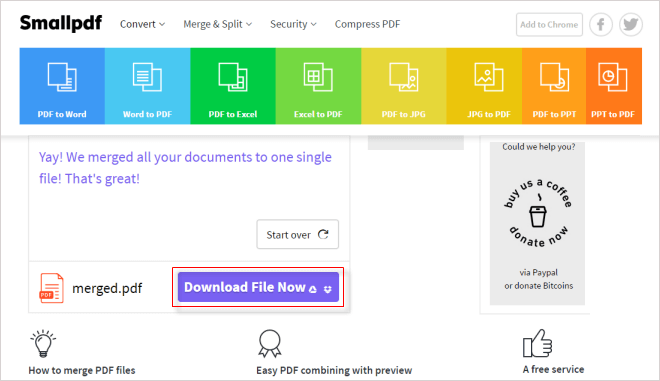
Task: Go to Compress PDF
Action: pyautogui.click(x=367, y=24)
